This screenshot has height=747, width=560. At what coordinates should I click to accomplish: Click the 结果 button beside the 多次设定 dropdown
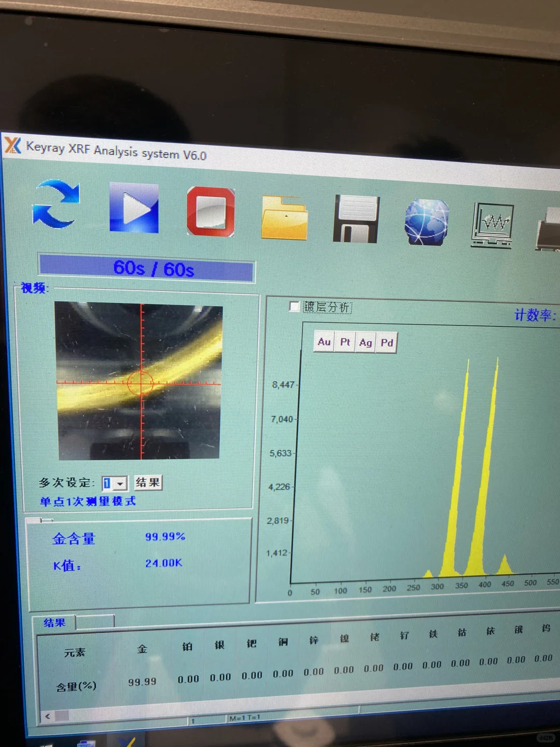[x=148, y=482]
